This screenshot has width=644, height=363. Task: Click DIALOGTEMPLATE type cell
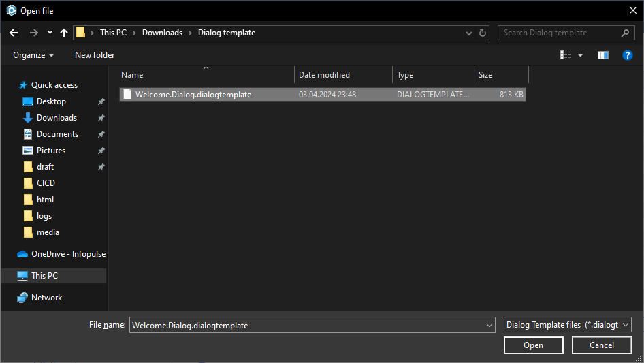433,95
